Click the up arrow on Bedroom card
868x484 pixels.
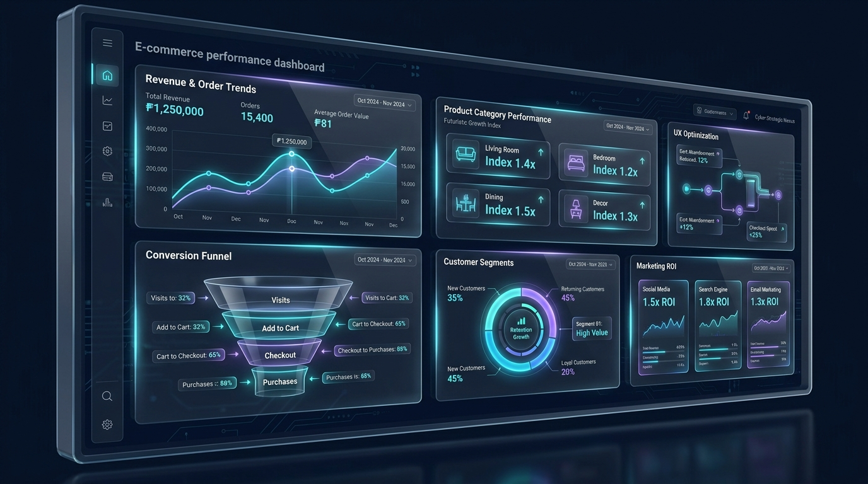pyautogui.click(x=642, y=161)
